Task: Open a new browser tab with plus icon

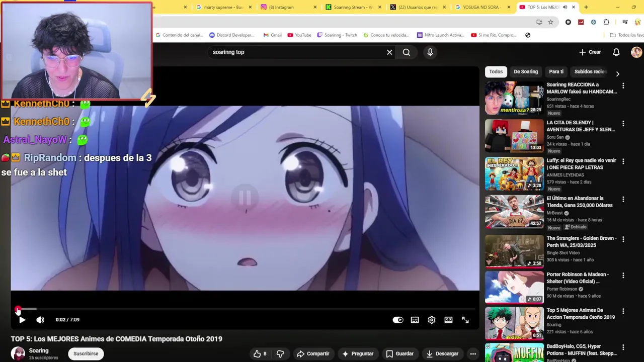Action: coord(586,7)
